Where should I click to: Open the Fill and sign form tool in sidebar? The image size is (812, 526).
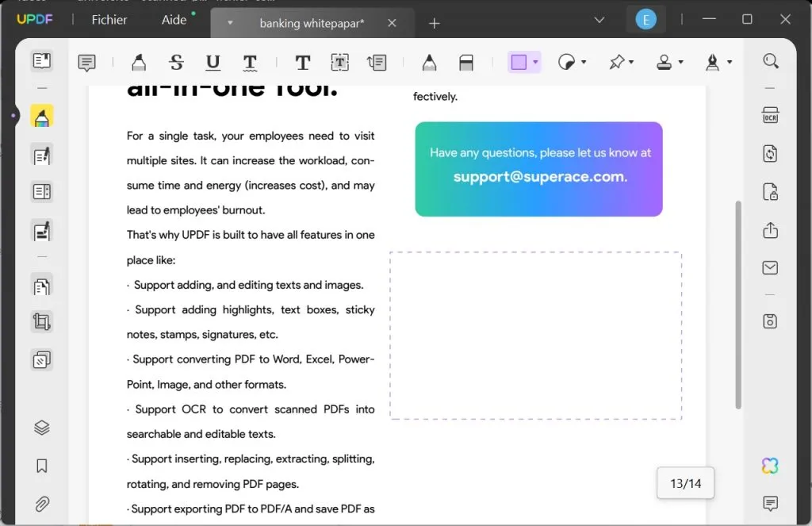pyautogui.click(x=41, y=231)
